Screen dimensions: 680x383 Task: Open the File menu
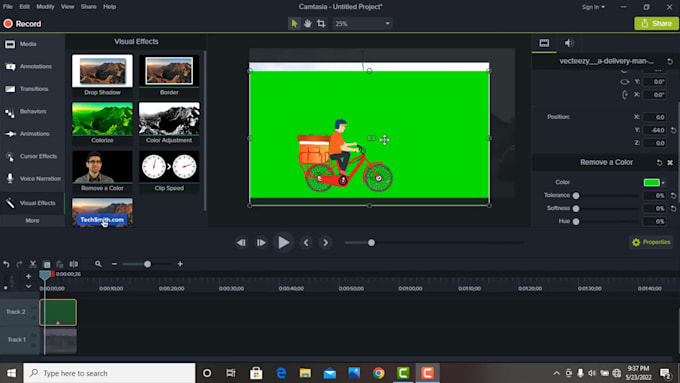[8, 7]
